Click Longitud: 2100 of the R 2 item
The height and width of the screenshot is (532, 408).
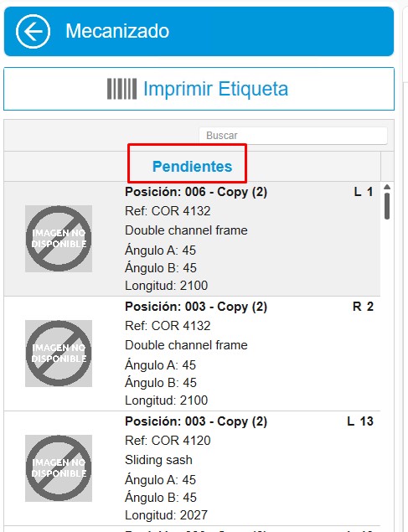(166, 400)
